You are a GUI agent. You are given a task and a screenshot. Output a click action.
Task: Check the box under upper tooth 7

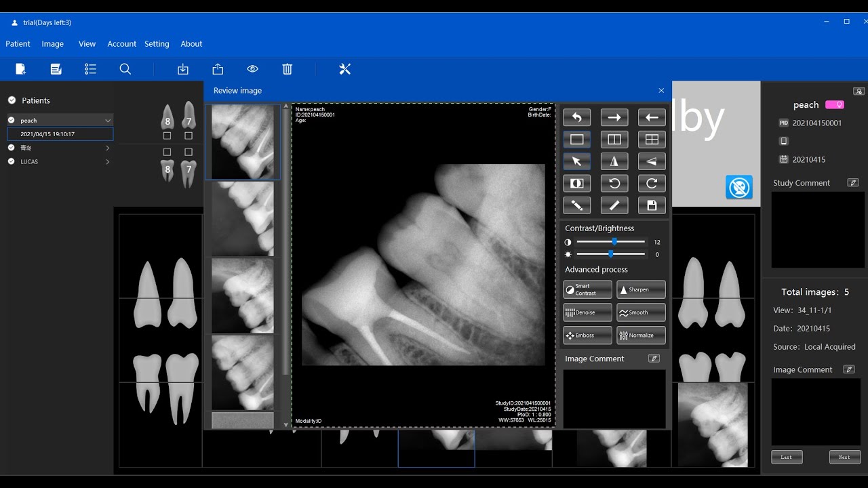189,136
